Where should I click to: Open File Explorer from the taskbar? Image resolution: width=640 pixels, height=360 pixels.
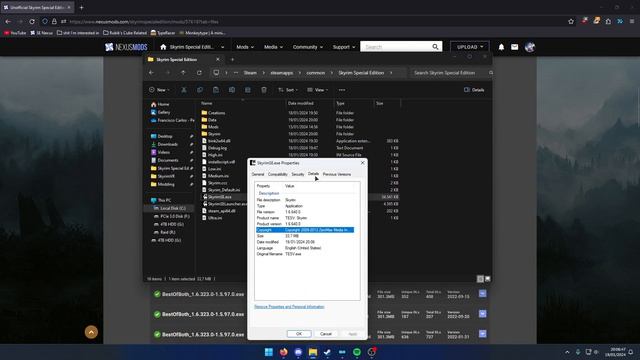[x=313, y=352]
